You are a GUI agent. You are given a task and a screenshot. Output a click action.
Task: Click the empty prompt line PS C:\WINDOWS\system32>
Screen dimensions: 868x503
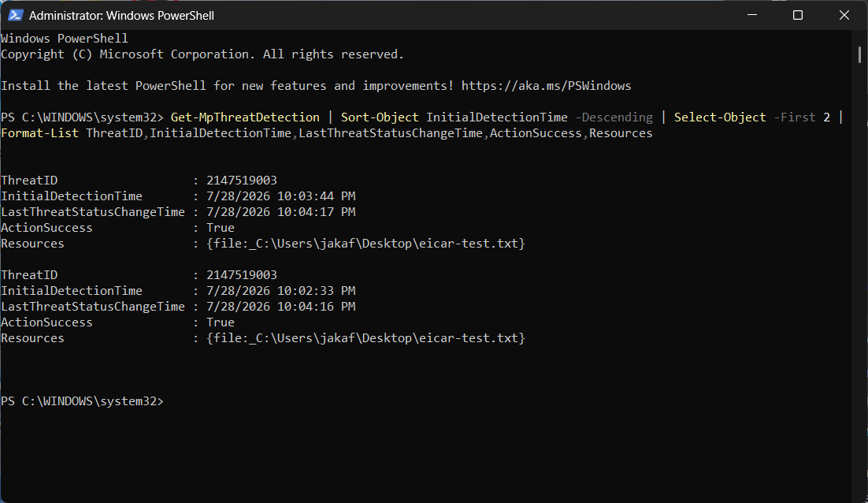[83, 401]
